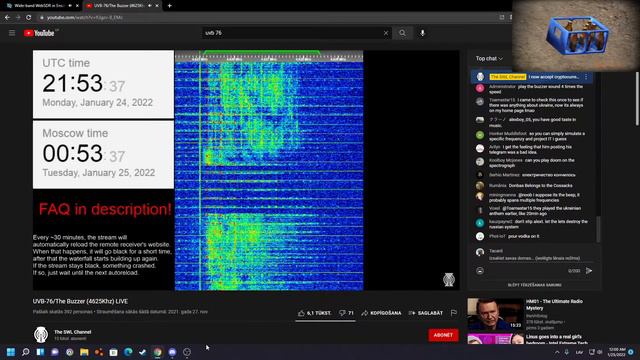Open the emoji picker in live chat
The height and width of the screenshot is (360, 640).
click(x=480, y=271)
